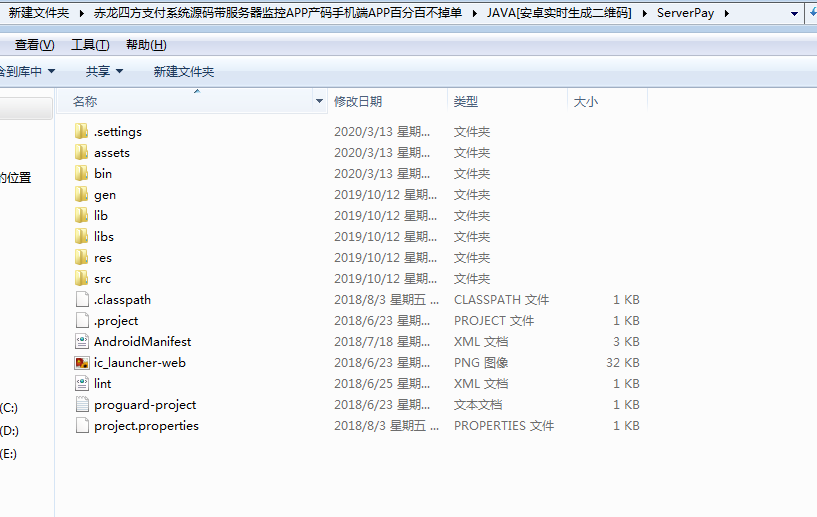Select the bin folder icon

click(x=81, y=173)
